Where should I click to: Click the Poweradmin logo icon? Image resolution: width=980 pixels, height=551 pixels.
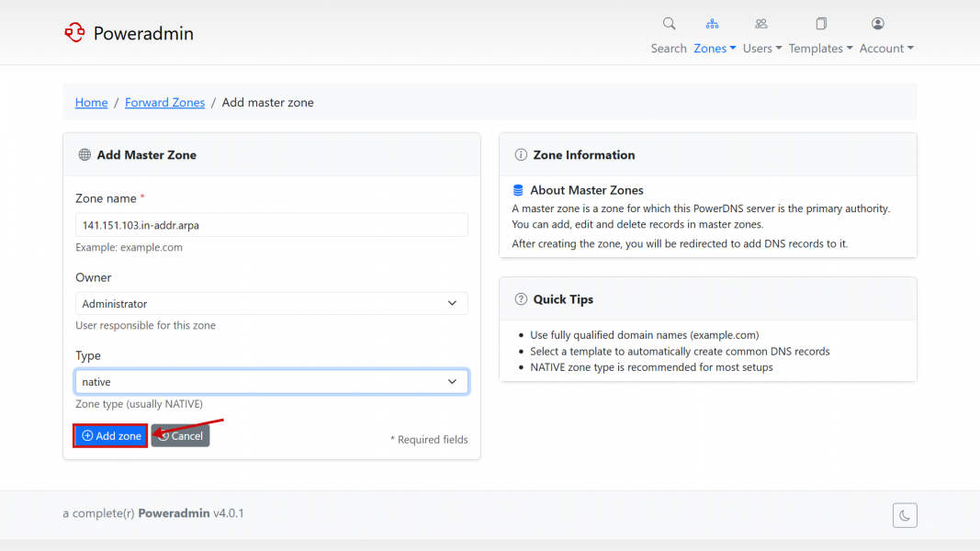coord(74,33)
